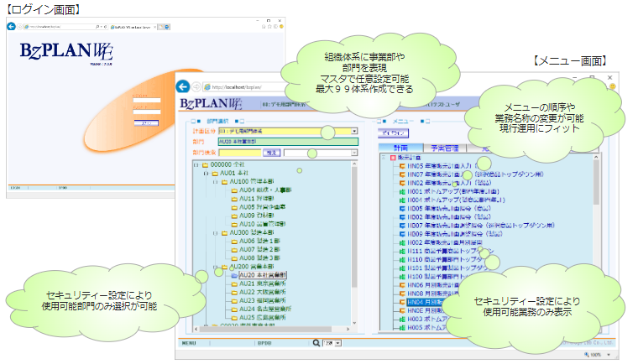Screen dimensions: 638x364
Task: Open the 計画区分 dropdown list
Action: 353,132
